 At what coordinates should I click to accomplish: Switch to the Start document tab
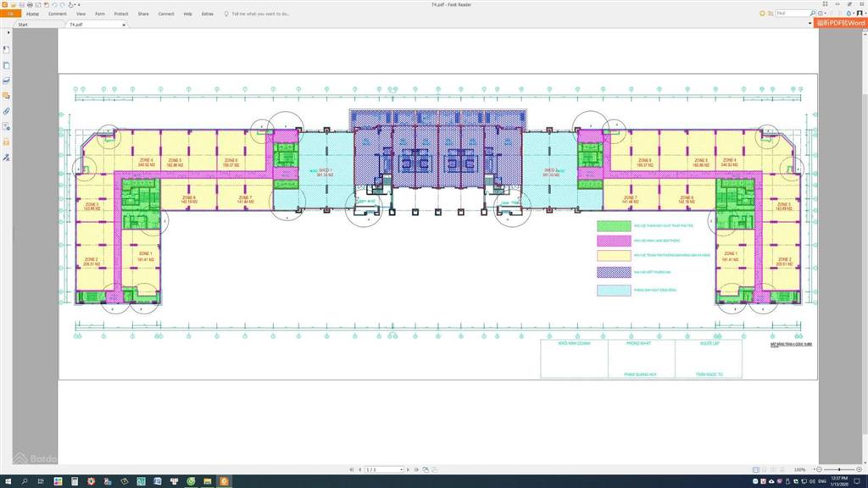(x=23, y=25)
